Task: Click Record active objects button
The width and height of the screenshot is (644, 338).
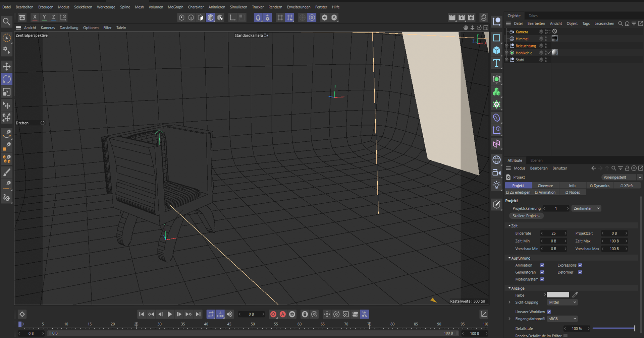Action: click(x=273, y=314)
